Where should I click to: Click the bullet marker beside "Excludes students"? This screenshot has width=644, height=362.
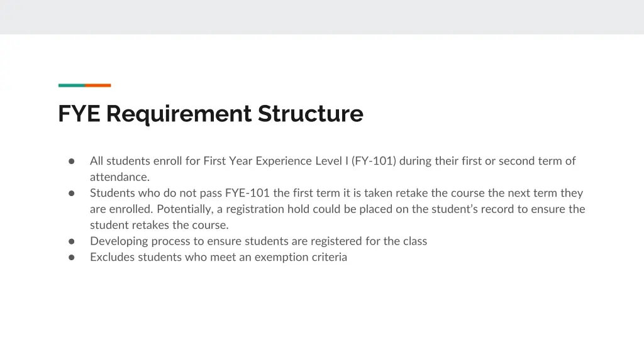(x=72, y=257)
